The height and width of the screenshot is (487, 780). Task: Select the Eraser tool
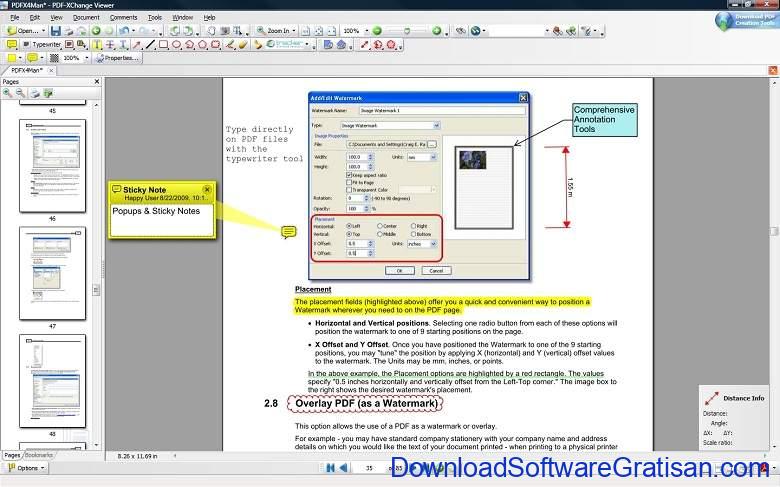coord(243,45)
